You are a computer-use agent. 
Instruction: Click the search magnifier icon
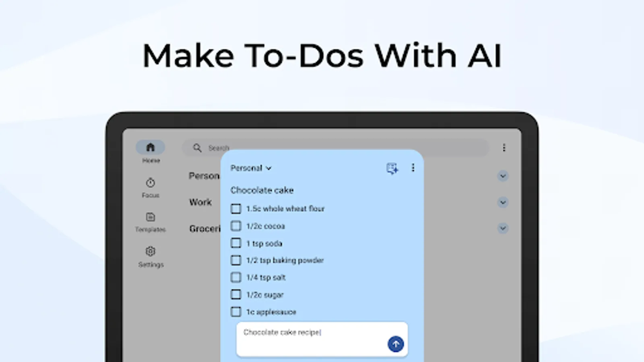[197, 148]
